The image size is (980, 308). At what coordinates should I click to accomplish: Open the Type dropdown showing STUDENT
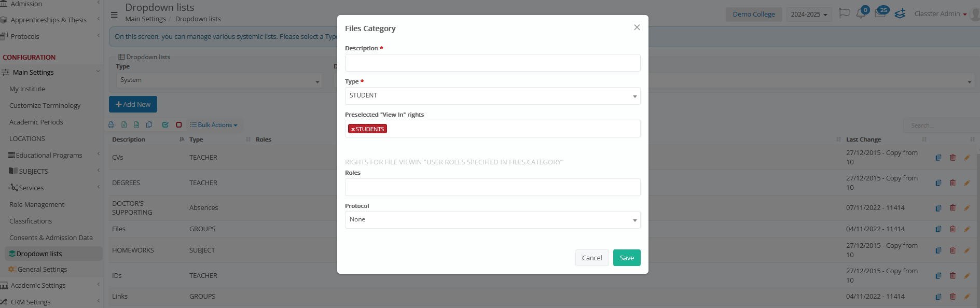tap(492, 96)
